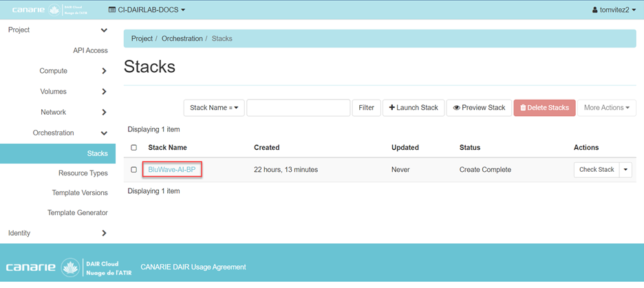The width and height of the screenshot is (644, 288).
Task: Open Resource Types in the sidebar
Action: [83, 173]
